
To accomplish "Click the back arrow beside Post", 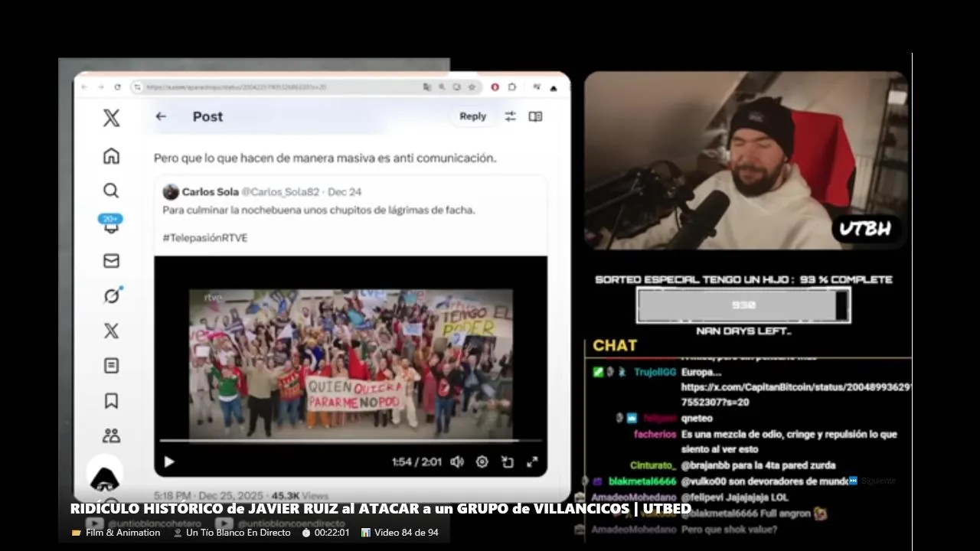I will [x=161, y=116].
